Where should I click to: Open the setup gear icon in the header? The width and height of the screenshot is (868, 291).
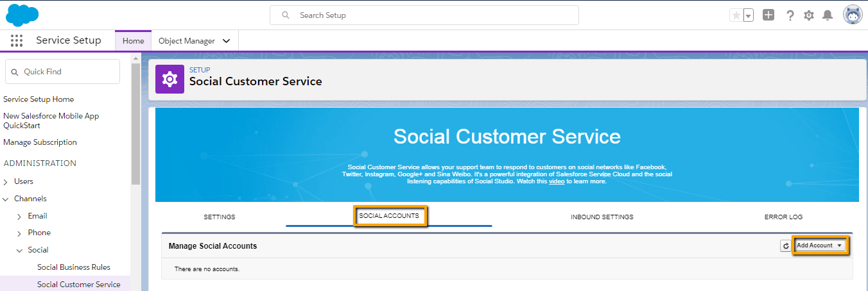click(x=809, y=15)
